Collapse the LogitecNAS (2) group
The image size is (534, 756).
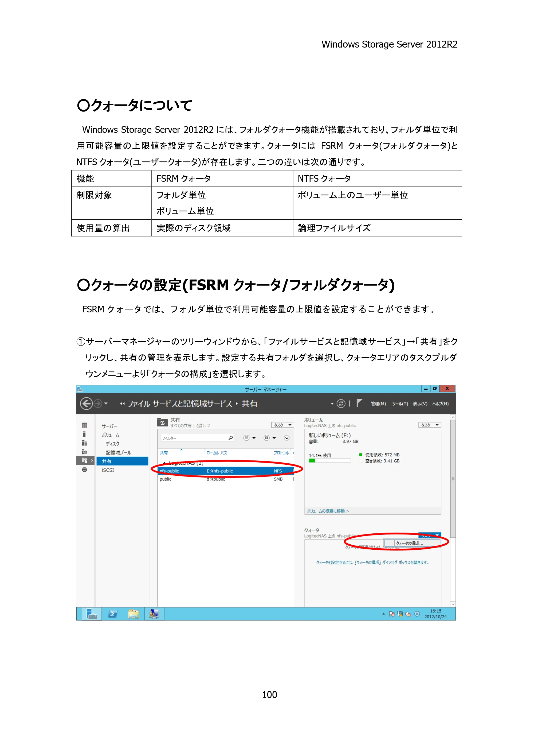(164, 463)
